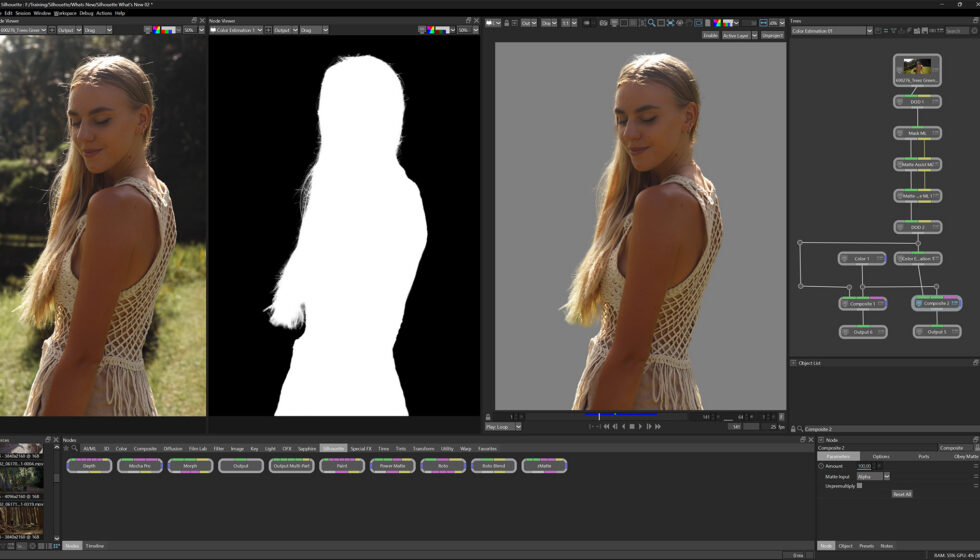Click the Mocha Pro node in palette

[140, 466]
